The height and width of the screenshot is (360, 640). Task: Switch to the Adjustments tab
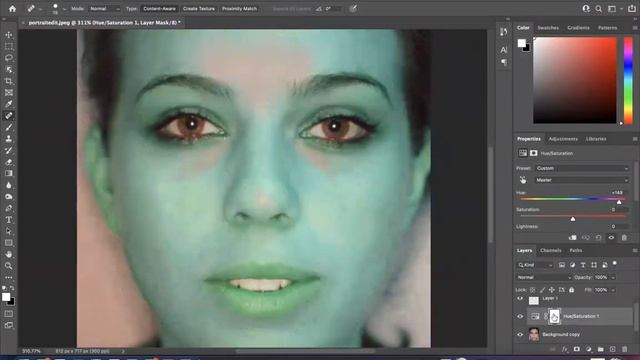click(563, 139)
